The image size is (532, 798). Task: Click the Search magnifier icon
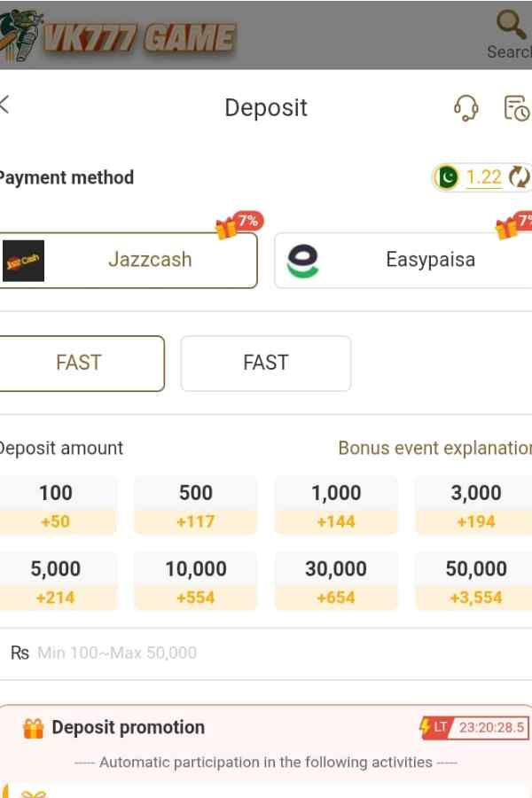(x=512, y=25)
